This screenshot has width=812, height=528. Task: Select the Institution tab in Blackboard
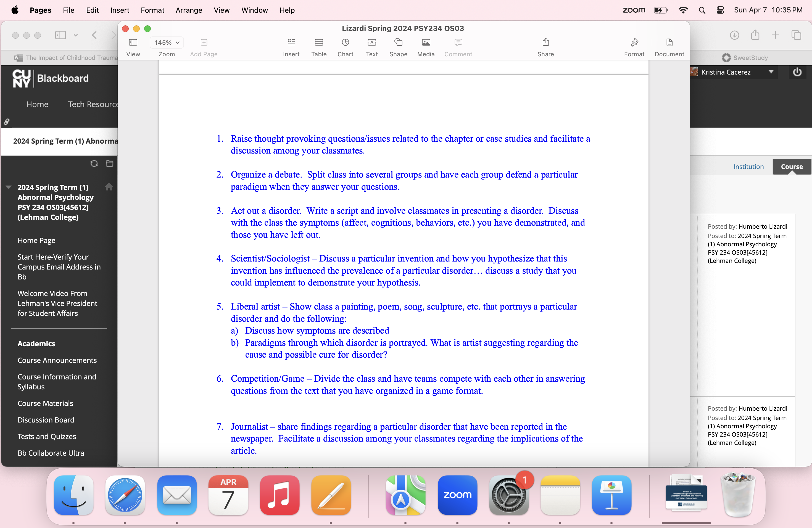pos(748,167)
